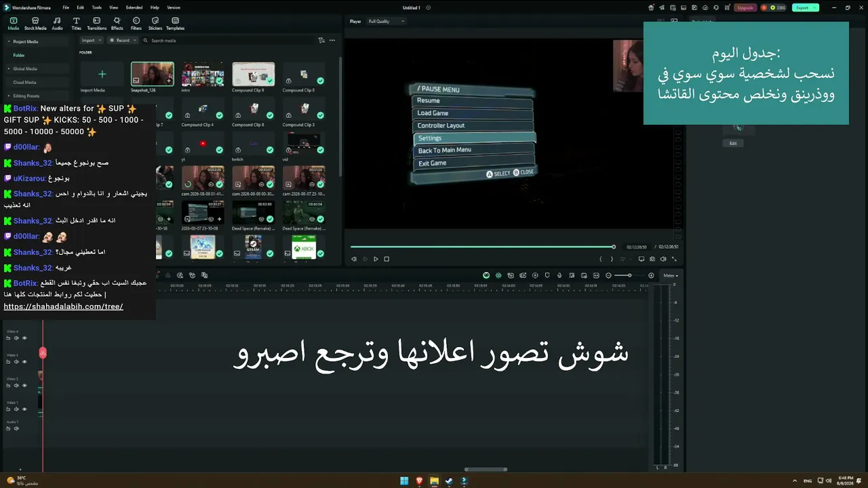Viewport: 868px width, 488px height.
Task: Select the Compound Clip 9 thumbnail
Action: click(x=254, y=75)
